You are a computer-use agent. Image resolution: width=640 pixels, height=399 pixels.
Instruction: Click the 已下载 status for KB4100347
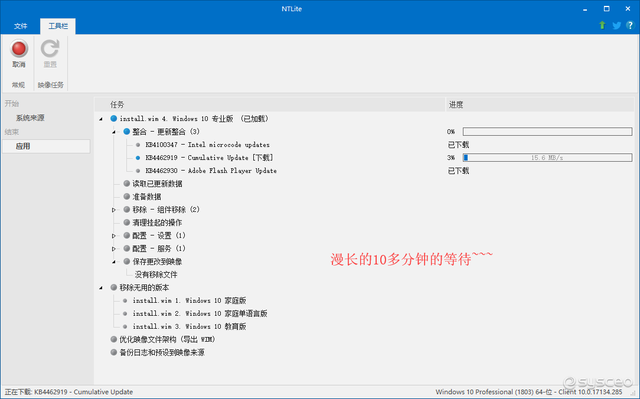[x=458, y=145]
